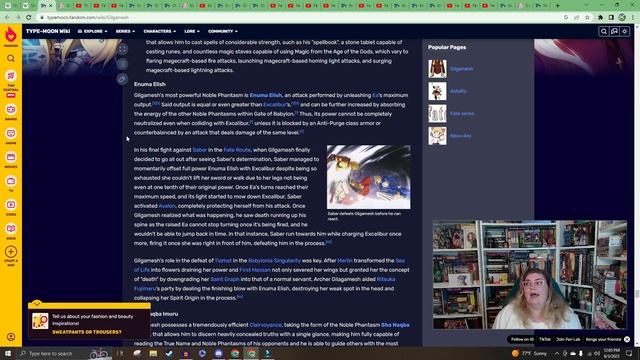Viewport: 640px width, 360px height.
Task: Collapse the survey popup with the chevron
Action: [36, 304]
